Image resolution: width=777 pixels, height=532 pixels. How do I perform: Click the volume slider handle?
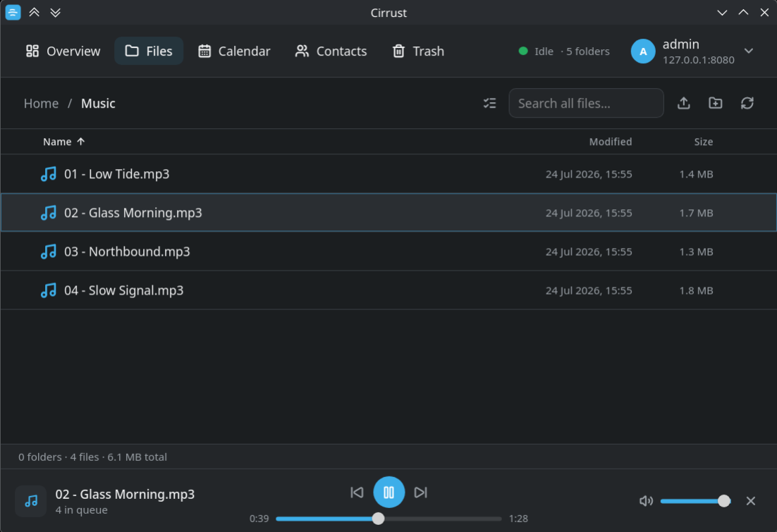tap(724, 501)
